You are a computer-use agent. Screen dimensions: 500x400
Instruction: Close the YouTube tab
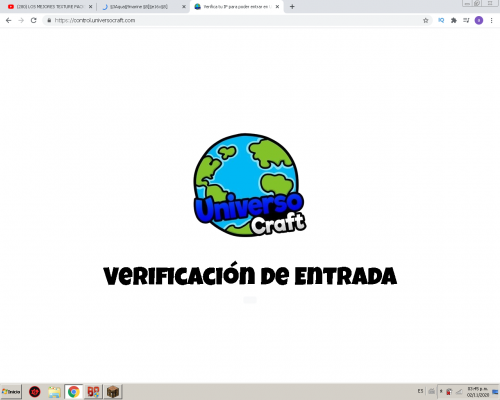point(90,7)
